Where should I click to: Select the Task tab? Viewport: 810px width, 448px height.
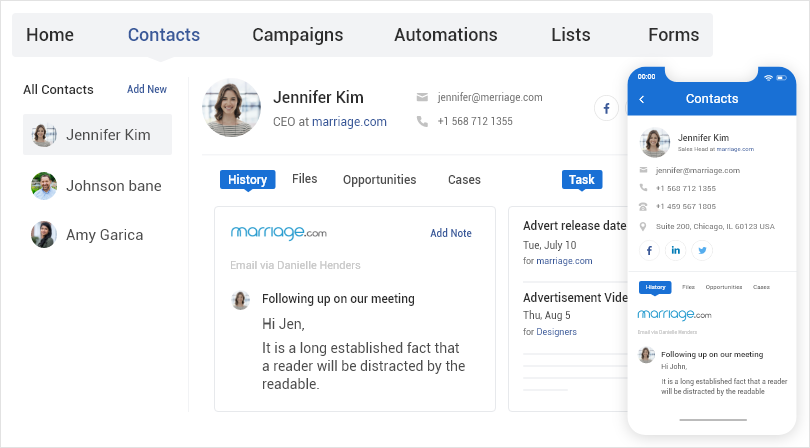click(x=582, y=179)
